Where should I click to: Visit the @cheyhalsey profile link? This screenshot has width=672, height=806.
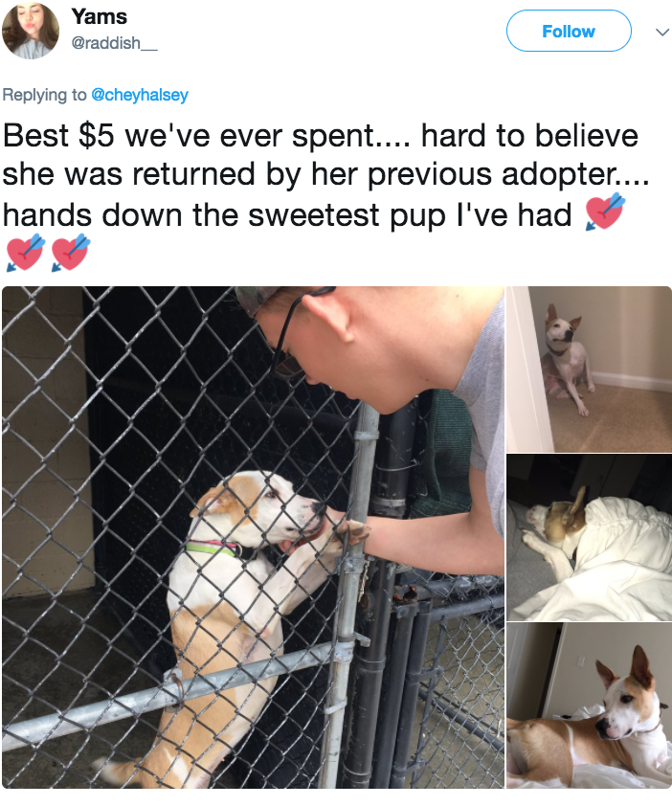point(140,95)
